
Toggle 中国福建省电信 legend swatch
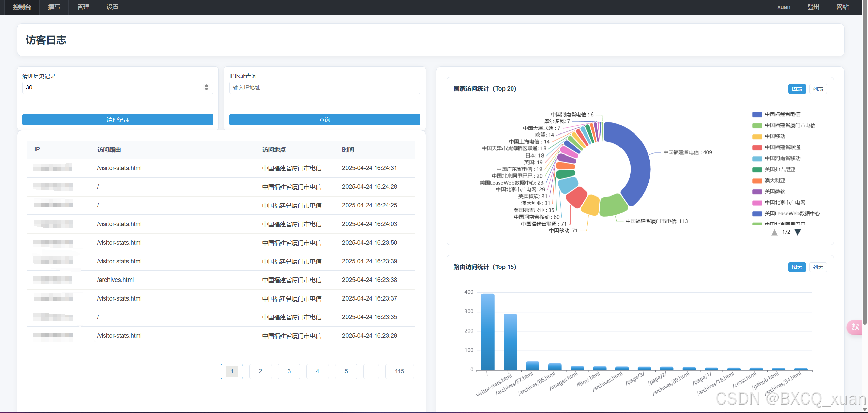tap(757, 115)
